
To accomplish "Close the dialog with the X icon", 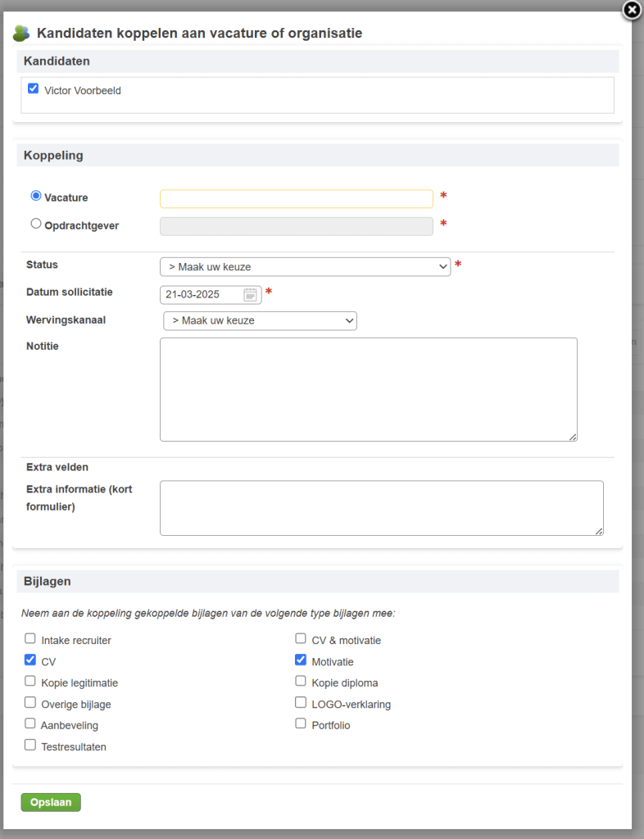I will [x=632, y=10].
